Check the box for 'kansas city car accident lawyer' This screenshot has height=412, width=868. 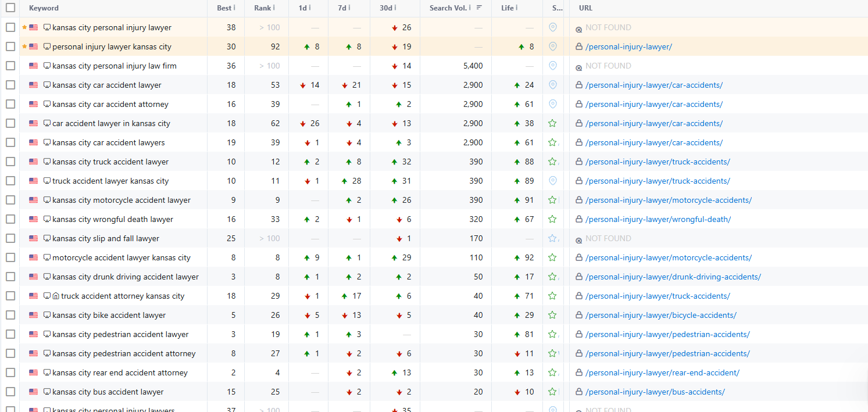[10, 85]
